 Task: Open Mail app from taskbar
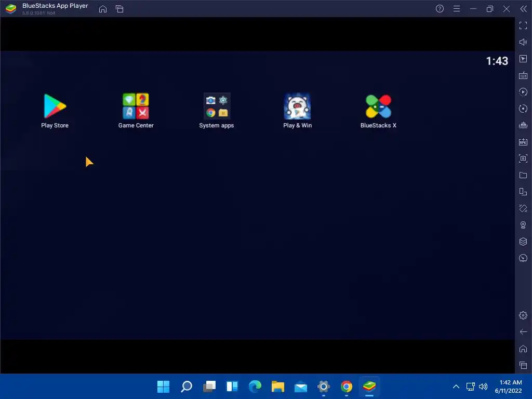[x=301, y=387]
